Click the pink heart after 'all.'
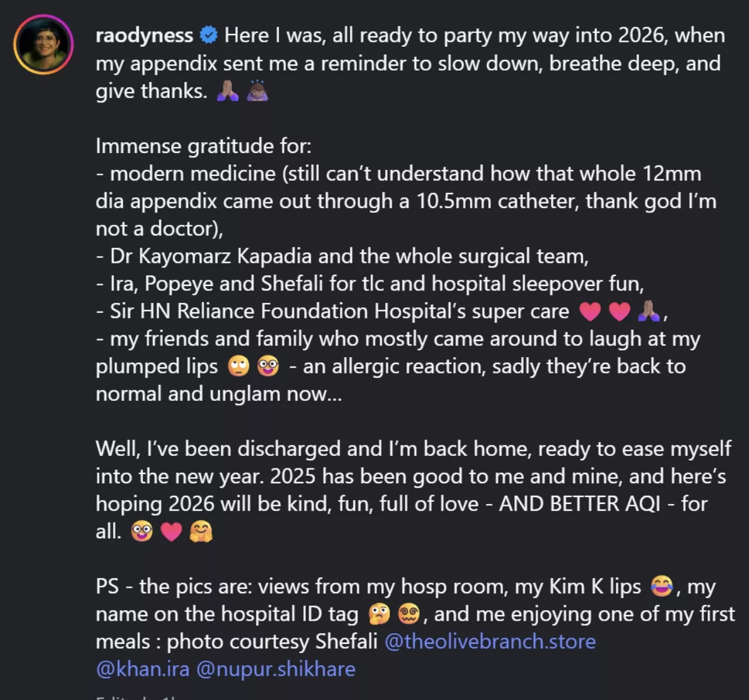The height and width of the screenshot is (700, 749). [171, 532]
